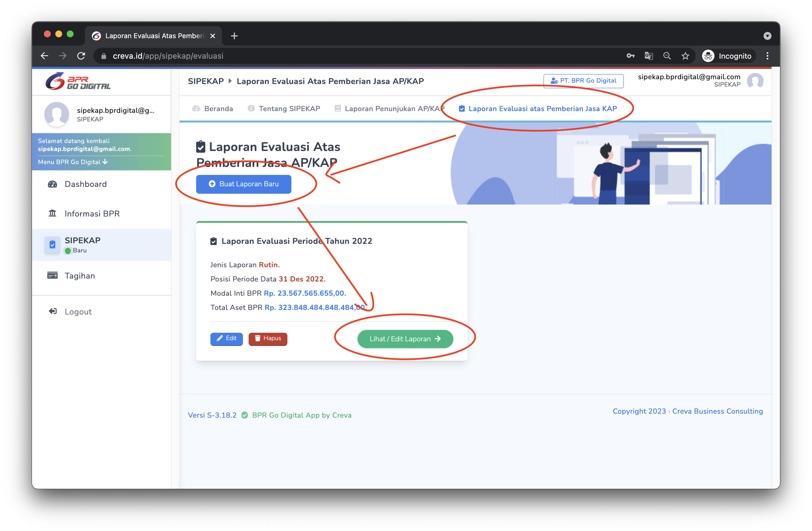Click Posisi Periode Data 31 Des 2022
The image size is (812, 531).
point(268,279)
